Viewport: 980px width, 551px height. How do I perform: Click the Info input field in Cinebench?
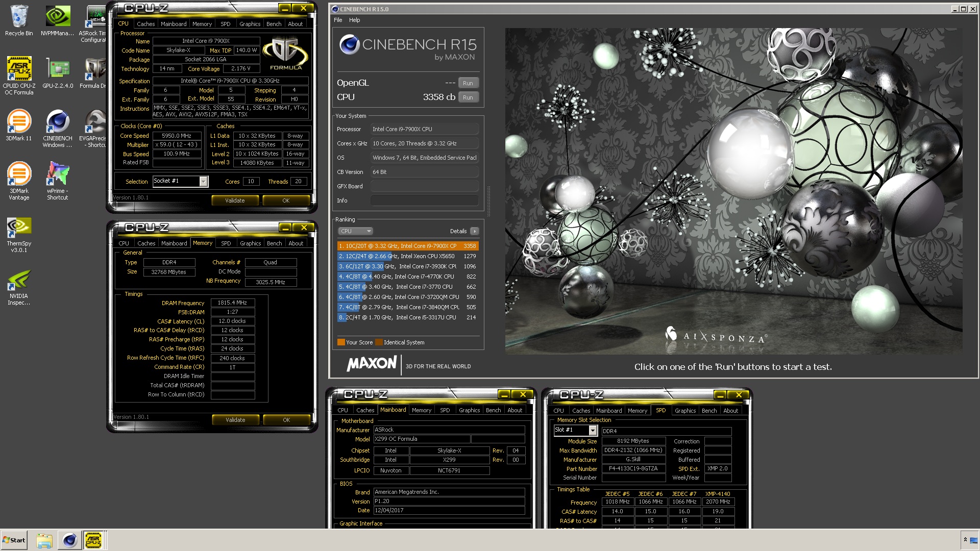point(425,201)
